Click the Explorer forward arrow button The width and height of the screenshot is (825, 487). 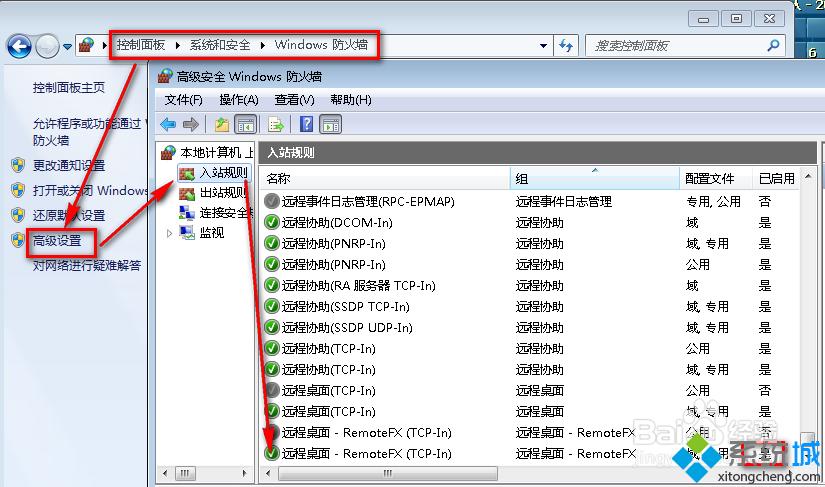47,46
